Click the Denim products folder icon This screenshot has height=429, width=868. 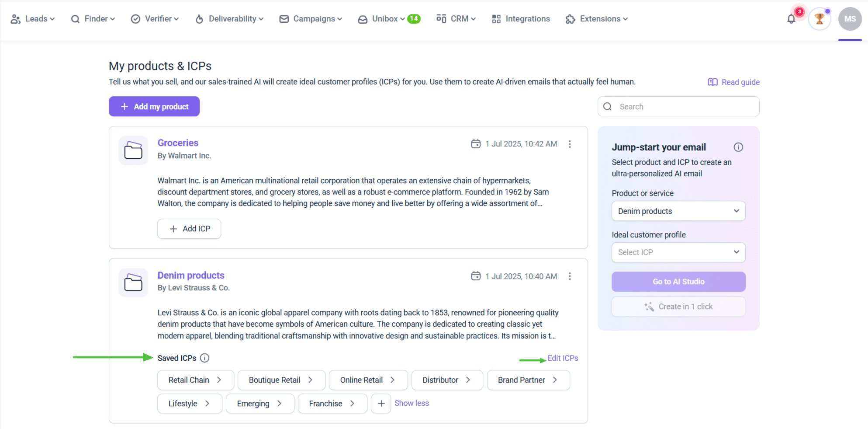(x=133, y=283)
